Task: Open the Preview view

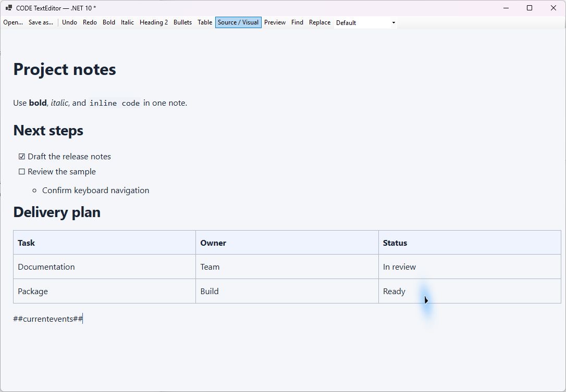Action: pyautogui.click(x=275, y=22)
